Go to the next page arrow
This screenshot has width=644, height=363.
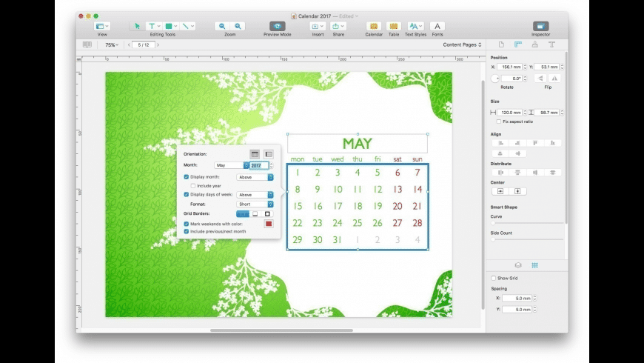(x=158, y=44)
